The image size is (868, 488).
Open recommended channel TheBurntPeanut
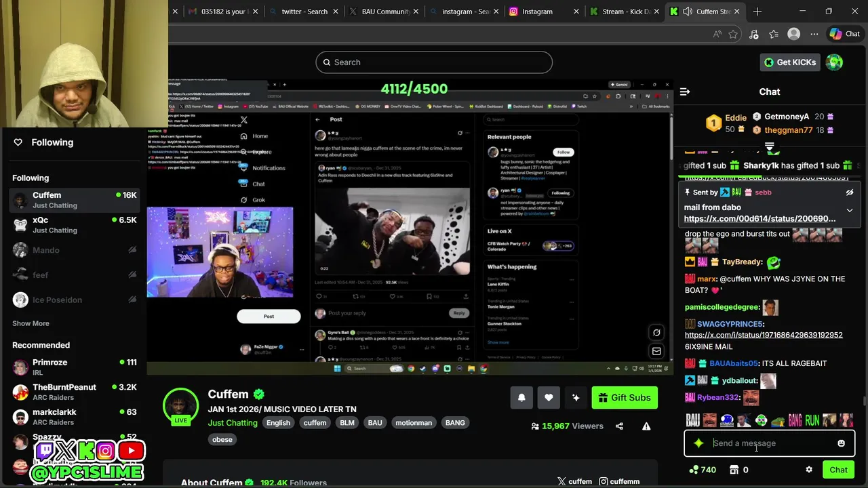[x=75, y=392]
